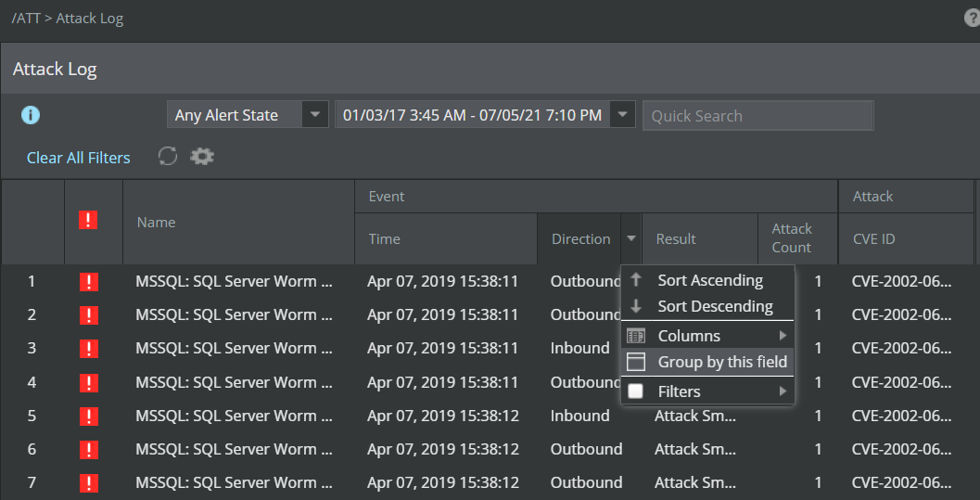The image size is (980, 500).
Task: Click row number 4 cell
Action: [32, 382]
